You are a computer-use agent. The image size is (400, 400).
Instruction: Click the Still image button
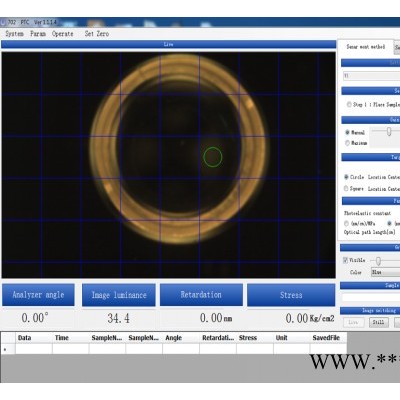pyautogui.click(x=378, y=322)
